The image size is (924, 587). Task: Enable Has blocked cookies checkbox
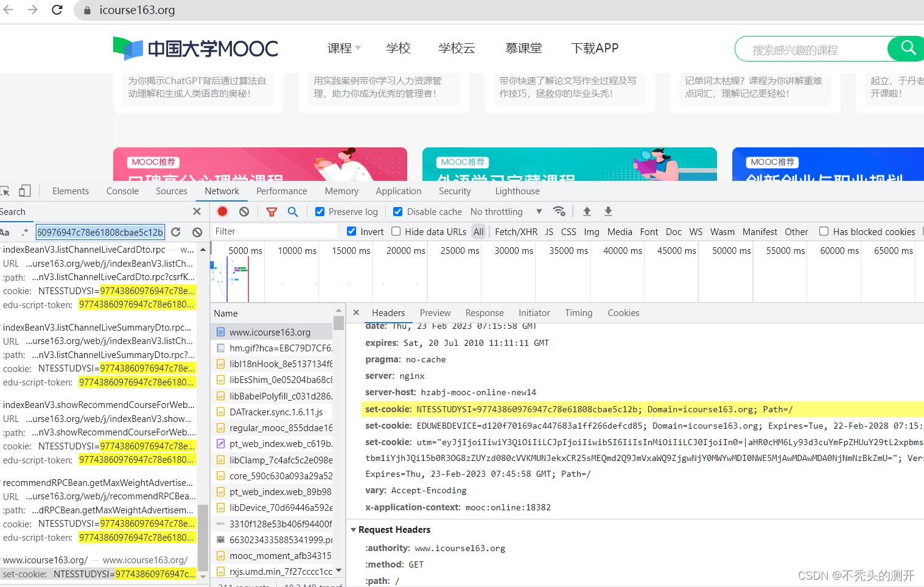click(824, 231)
